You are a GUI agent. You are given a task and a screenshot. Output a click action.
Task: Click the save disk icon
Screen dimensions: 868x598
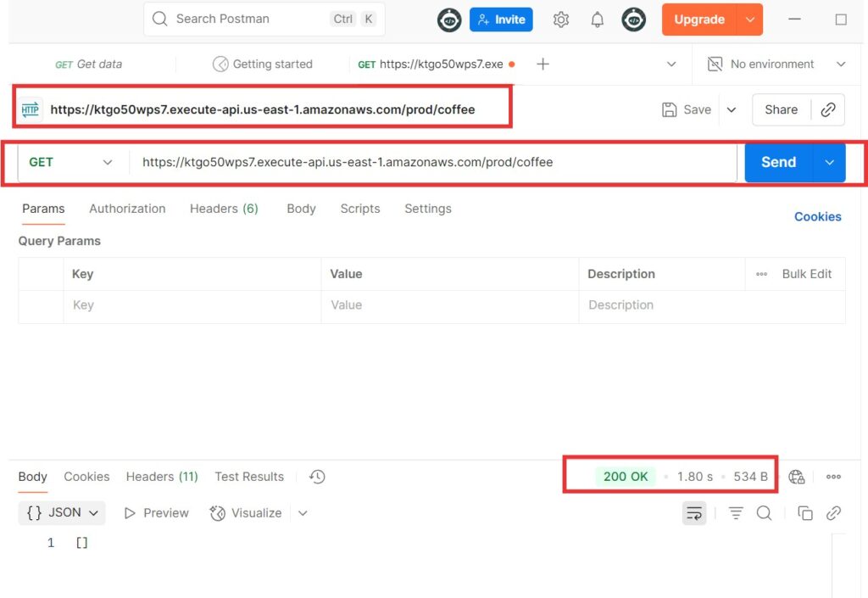tap(669, 109)
